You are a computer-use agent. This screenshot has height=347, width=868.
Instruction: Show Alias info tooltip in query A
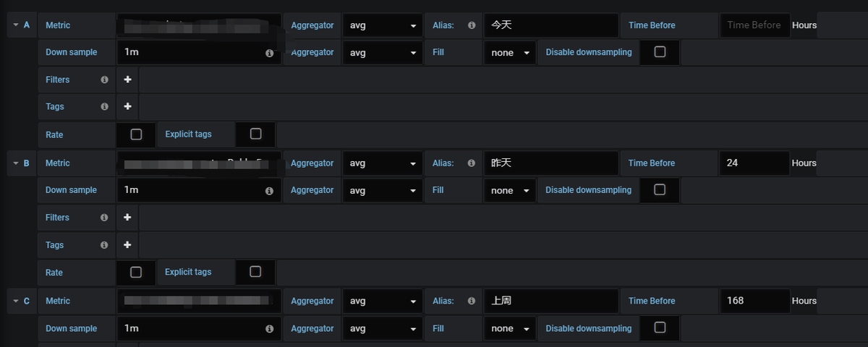pyautogui.click(x=472, y=25)
